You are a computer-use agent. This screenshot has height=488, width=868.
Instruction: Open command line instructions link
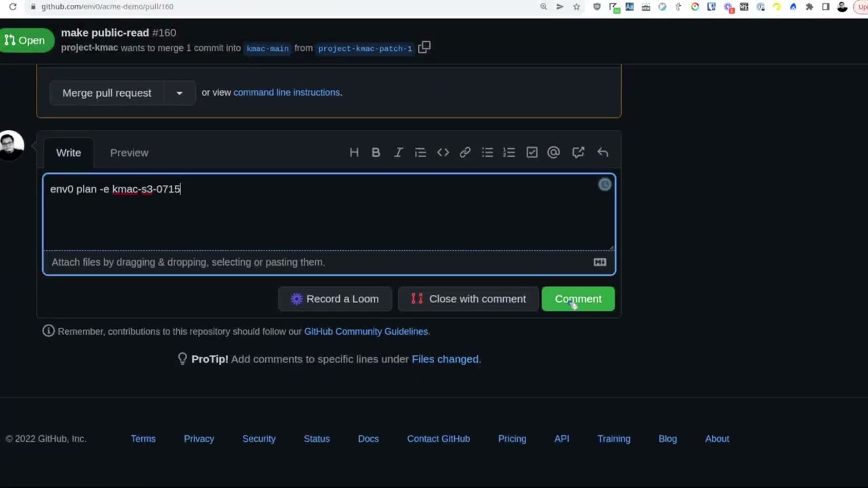pos(286,92)
